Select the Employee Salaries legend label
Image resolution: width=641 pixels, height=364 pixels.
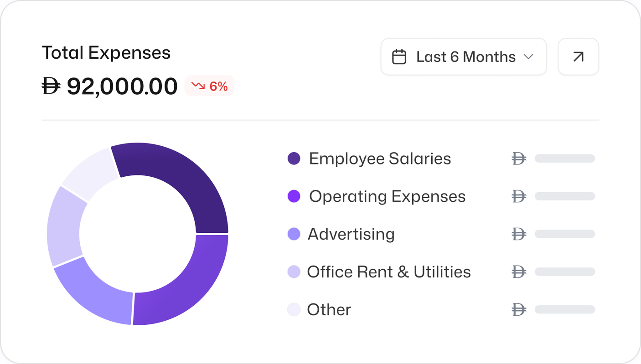tap(380, 159)
